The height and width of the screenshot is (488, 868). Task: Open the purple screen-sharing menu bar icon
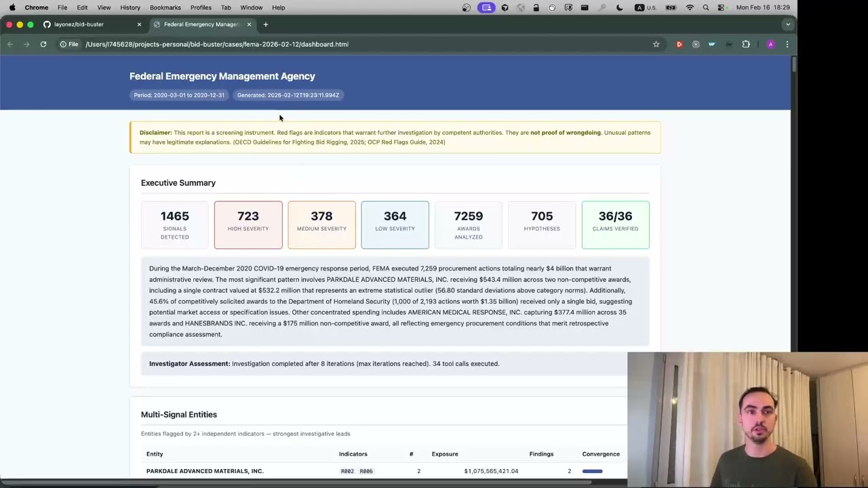click(486, 7)
